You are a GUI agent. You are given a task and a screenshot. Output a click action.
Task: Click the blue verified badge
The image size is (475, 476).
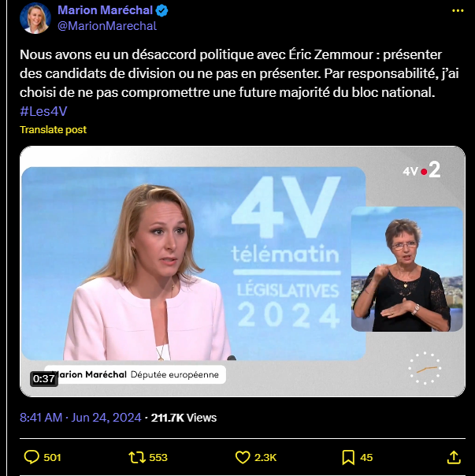click(x=161, y=11)
